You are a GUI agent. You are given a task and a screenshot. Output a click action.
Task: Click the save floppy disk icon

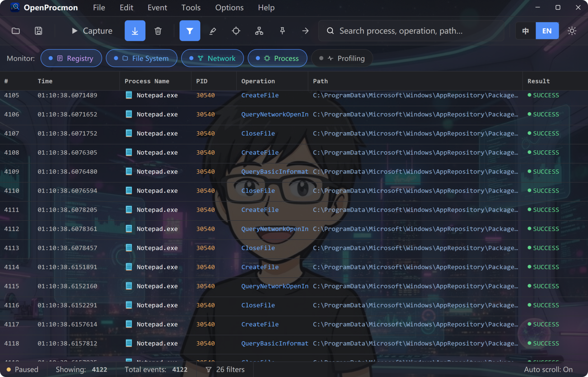coord(38,31)
